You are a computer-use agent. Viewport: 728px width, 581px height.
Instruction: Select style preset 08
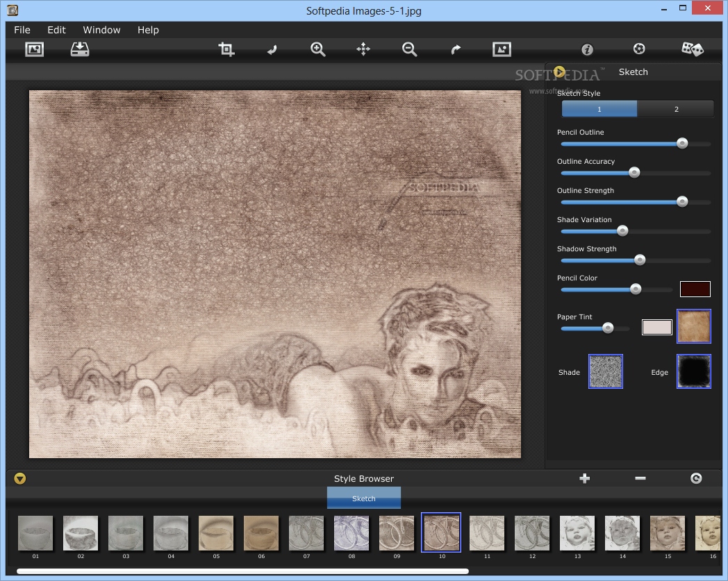pos(351,532)
